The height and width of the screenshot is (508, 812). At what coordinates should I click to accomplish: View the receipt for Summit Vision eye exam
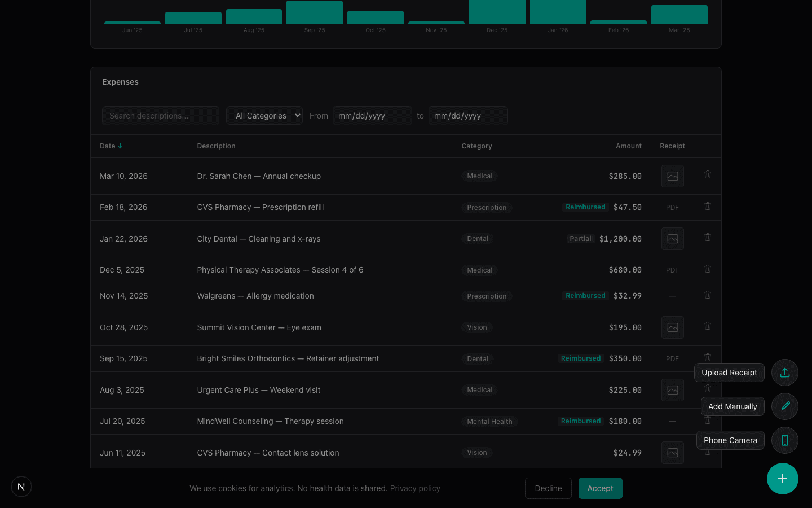[672, 327]
